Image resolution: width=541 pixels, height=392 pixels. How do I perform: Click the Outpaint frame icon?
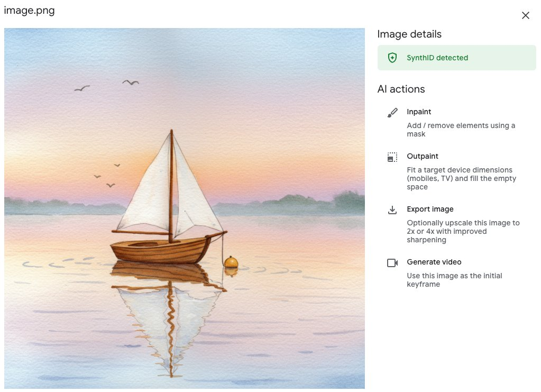coord(391,157)
